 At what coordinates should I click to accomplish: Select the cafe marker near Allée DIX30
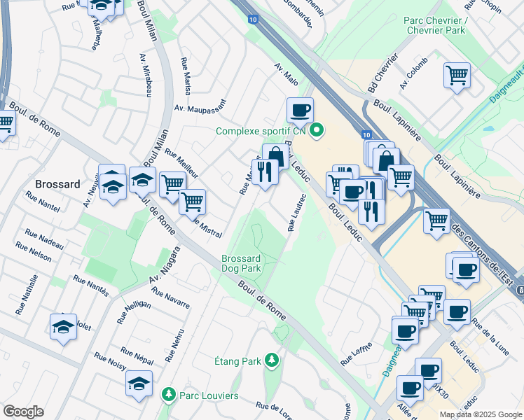point(410,389)
